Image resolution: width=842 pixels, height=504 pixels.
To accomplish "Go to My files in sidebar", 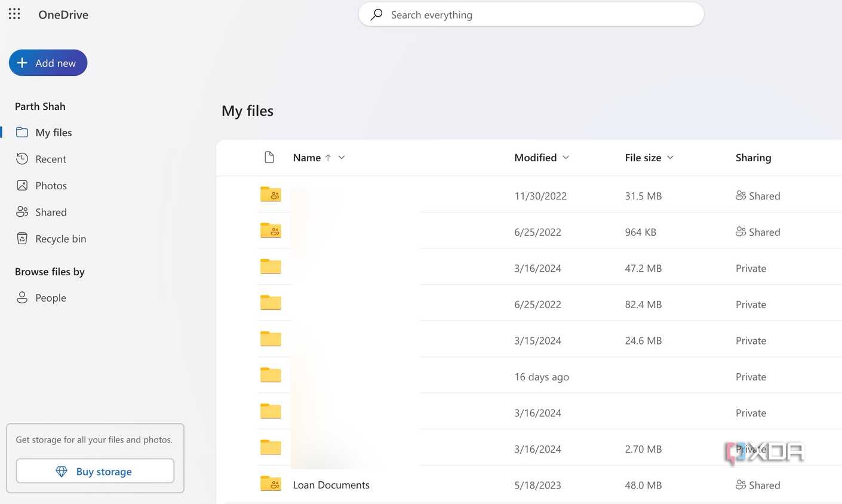I will (x=53, y=133).
